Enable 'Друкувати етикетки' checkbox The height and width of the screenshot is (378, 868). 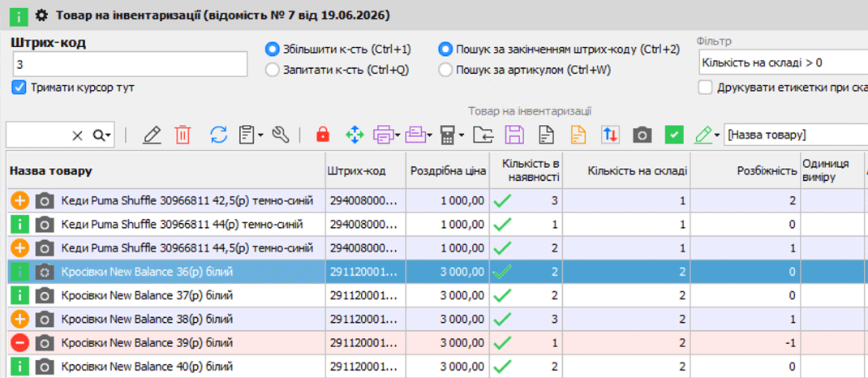705,88
